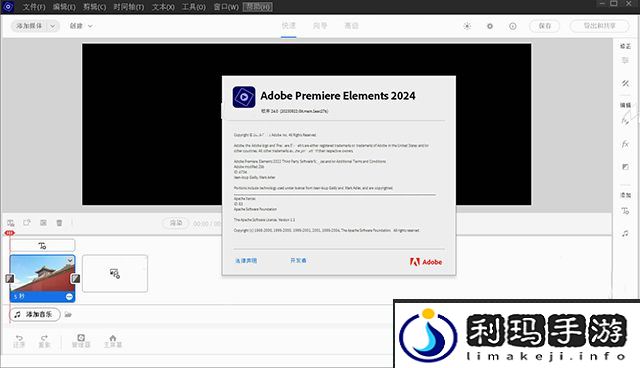
Task: Click the first timeline tool icon above playhead
Action: (11, 223)
